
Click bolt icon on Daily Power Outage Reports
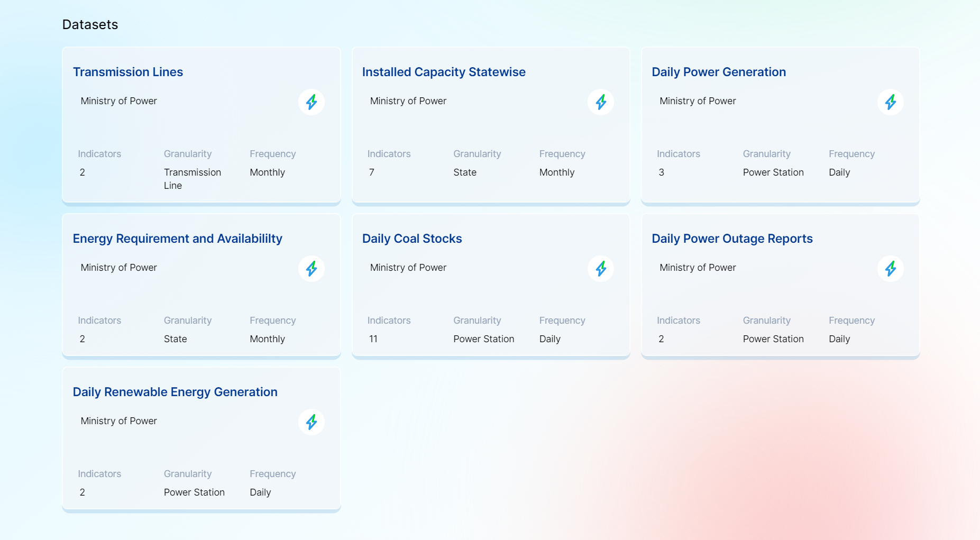pos(890,269)
